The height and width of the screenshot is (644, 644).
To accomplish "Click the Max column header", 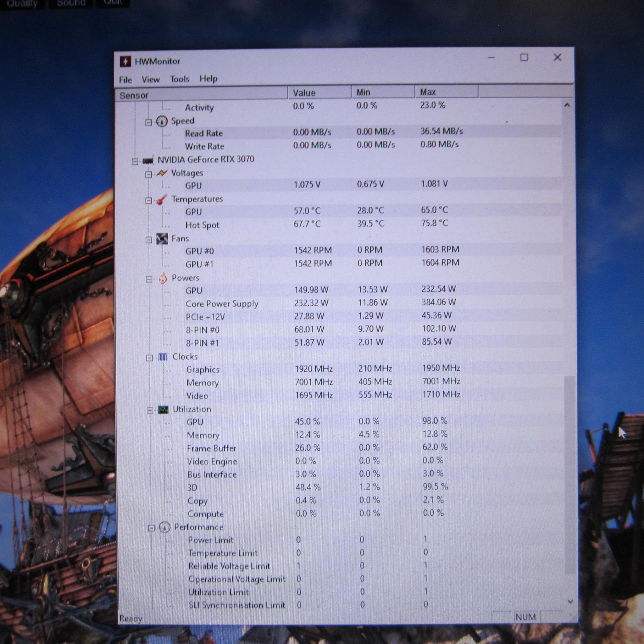I will (447, 91).
